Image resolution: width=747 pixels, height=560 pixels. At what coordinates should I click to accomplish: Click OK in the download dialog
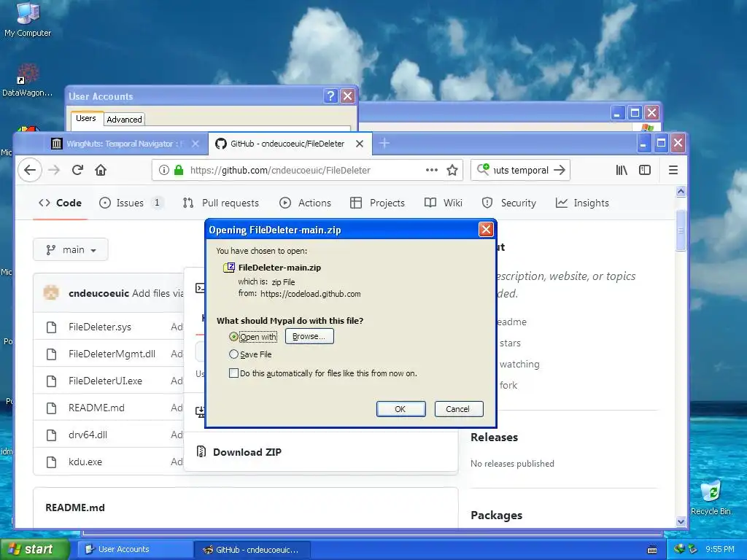click(400, 409)
